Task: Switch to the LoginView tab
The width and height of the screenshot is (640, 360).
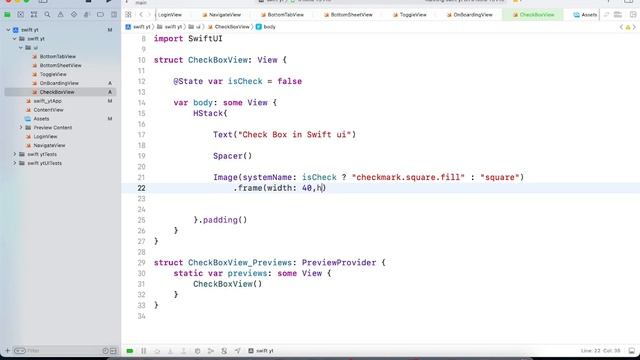Action: click(x=169, y=15)
